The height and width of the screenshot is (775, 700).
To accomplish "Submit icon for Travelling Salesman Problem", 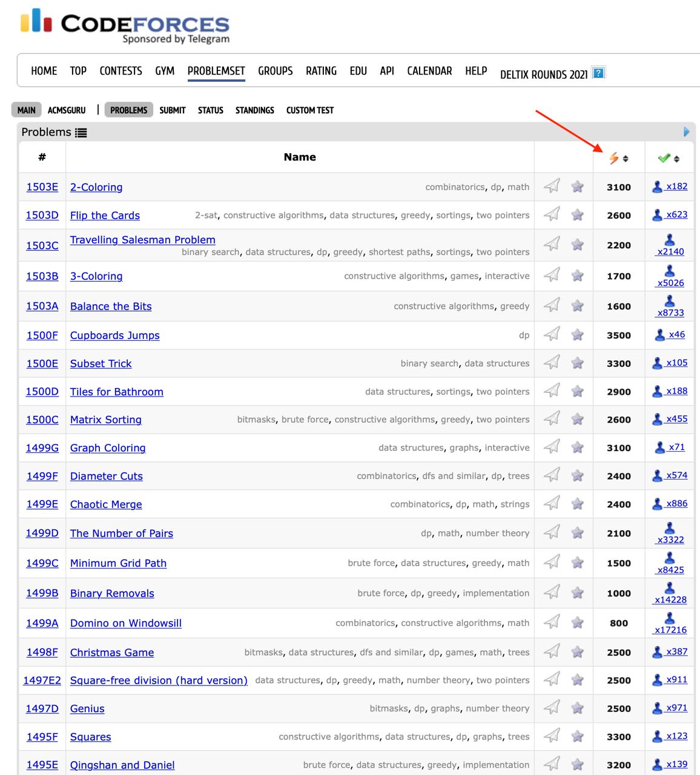I will coord(552,244).
